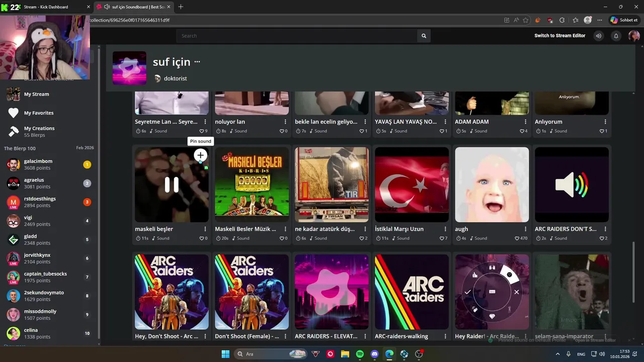Play the ARC-raiders-walking thumbnail
This screenshot has height=362, width=644.
pos(412,292)
